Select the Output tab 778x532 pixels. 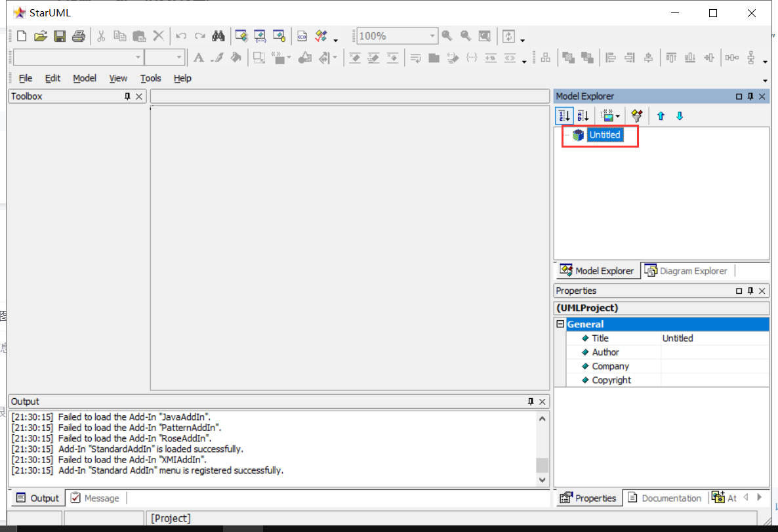click(x=37, y=499)
